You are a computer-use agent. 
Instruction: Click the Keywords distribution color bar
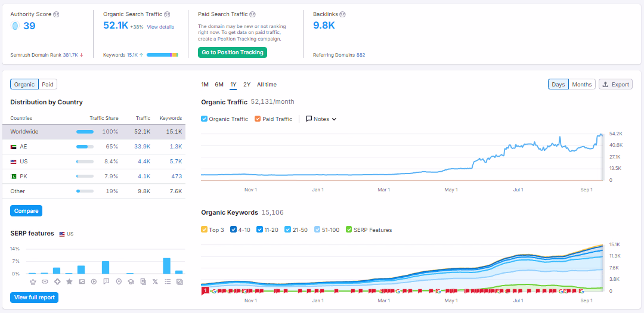pyautogui.click(x=162, y=55)
